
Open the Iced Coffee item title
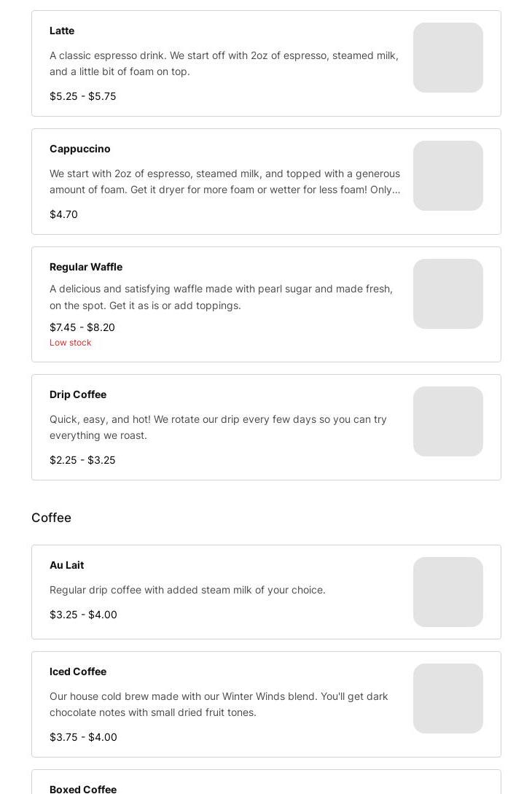click(78, 672)
